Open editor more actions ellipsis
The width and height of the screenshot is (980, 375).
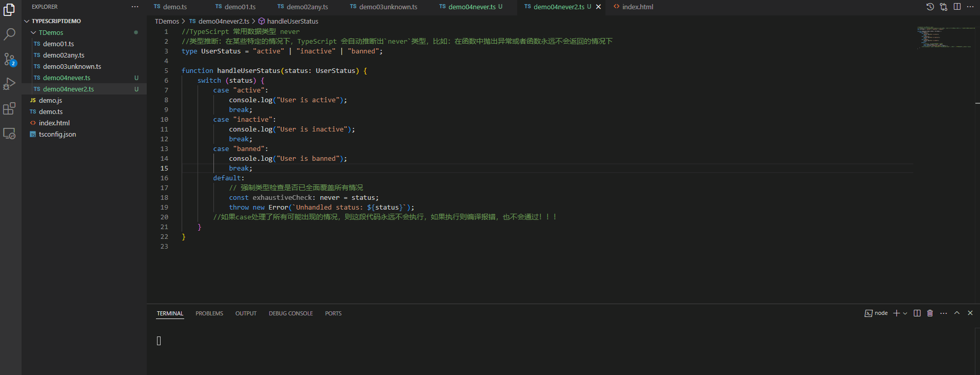coord(970,7)
